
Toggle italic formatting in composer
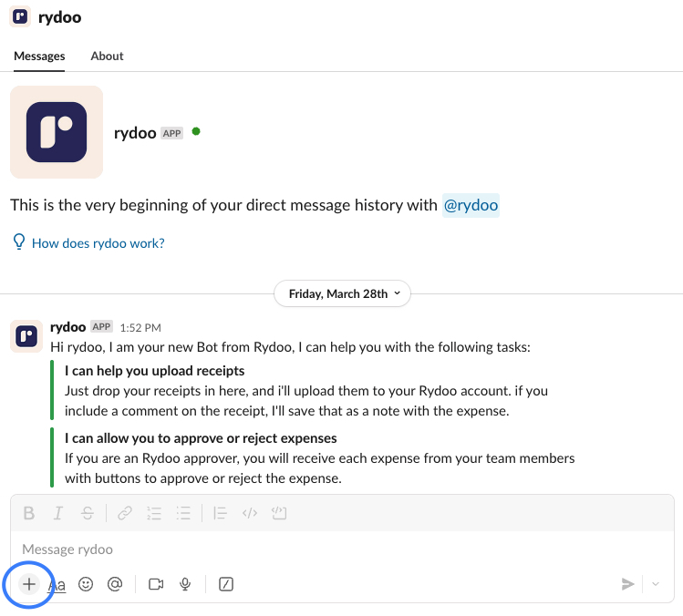pyautogui.click(x=58, y=513)
